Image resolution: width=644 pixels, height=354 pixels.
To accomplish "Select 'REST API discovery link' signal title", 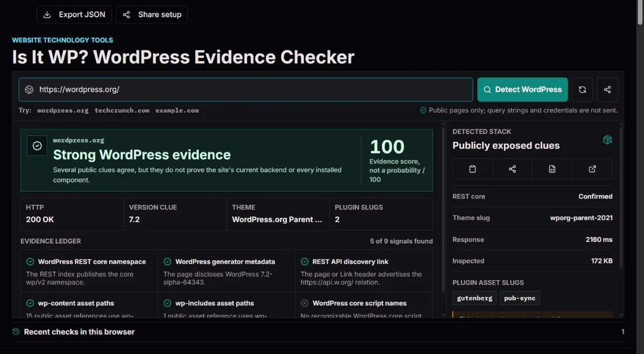I will pos(350,262).
